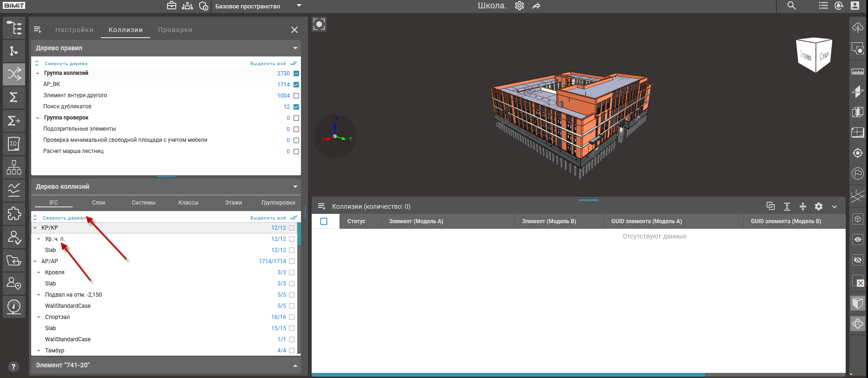Collapse the AP/AP tree node

pyautogui.click(x=35, y=261)
